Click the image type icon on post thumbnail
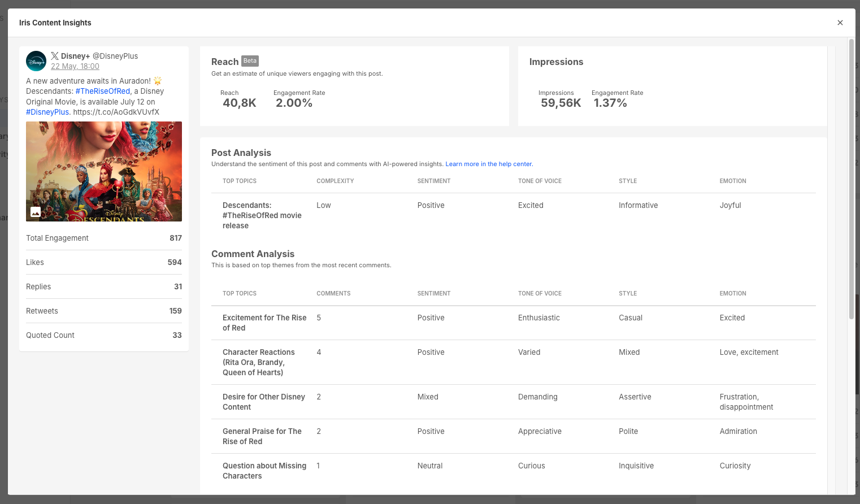The image size is (860, 504). (x=36, y=212)
